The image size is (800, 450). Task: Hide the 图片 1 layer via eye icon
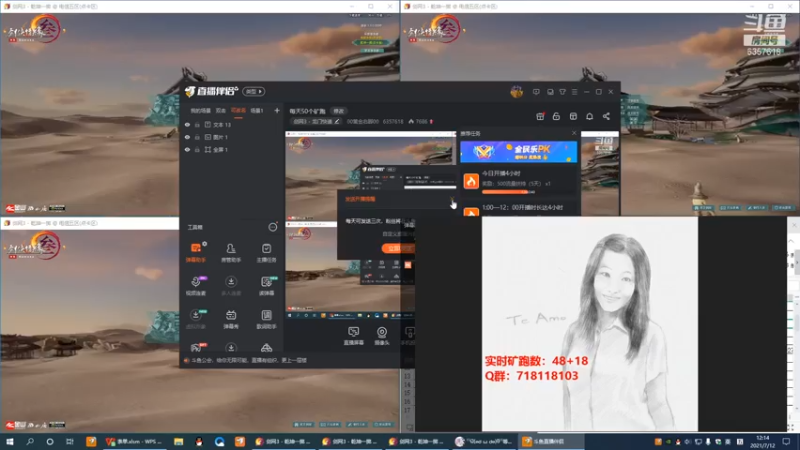187,137
